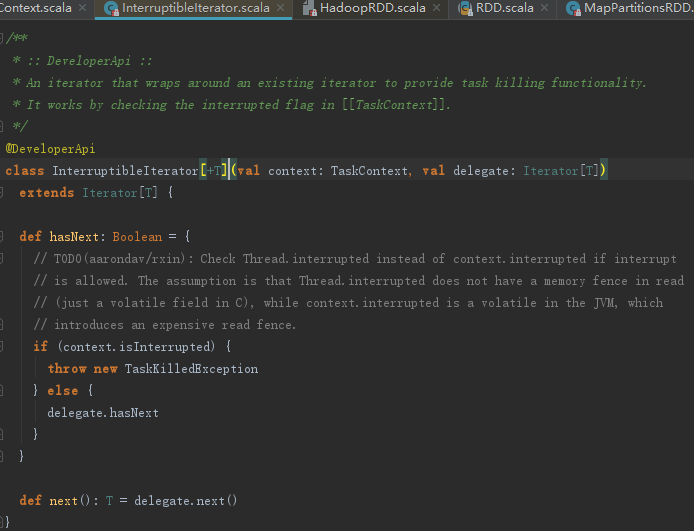Switch to the InterruptibleIterator.scala tab
Screen dimensions: 694x531
click(195, 8)
